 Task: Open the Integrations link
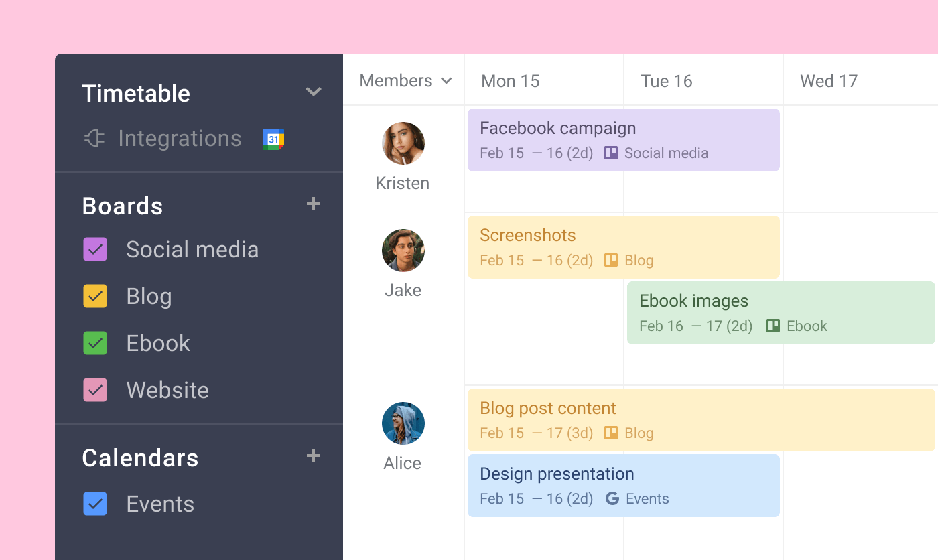pos(180,139)
